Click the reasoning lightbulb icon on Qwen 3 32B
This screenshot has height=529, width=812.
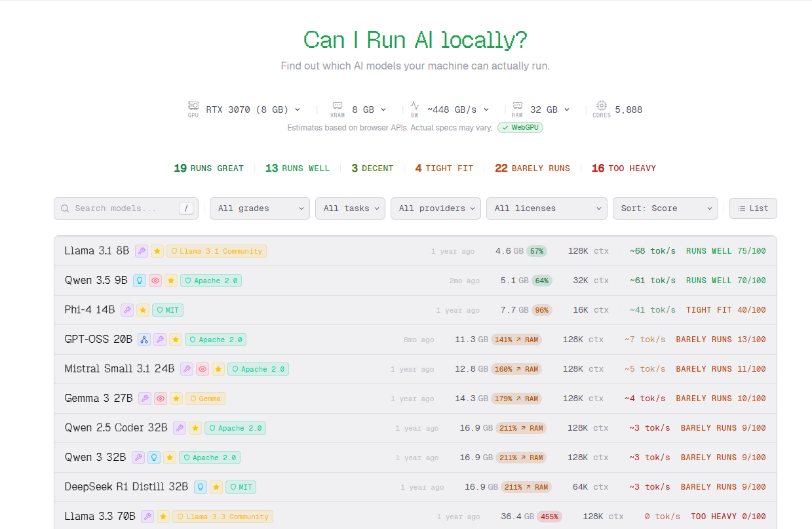pos(153,457)
